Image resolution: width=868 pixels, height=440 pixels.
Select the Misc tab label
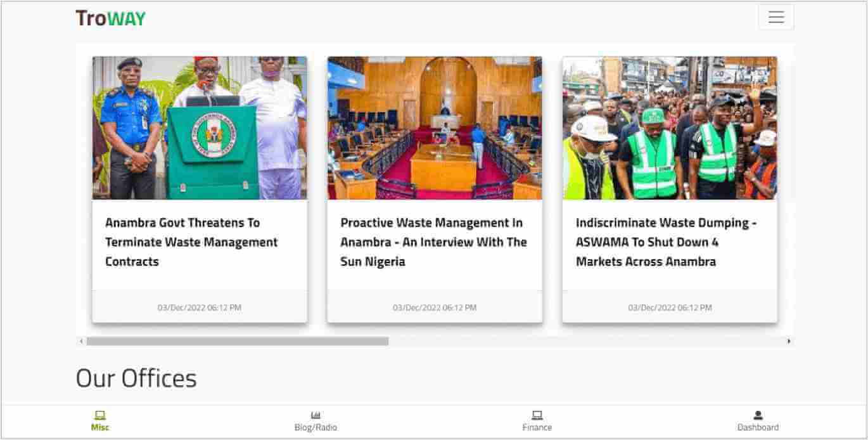coord(100,428)
